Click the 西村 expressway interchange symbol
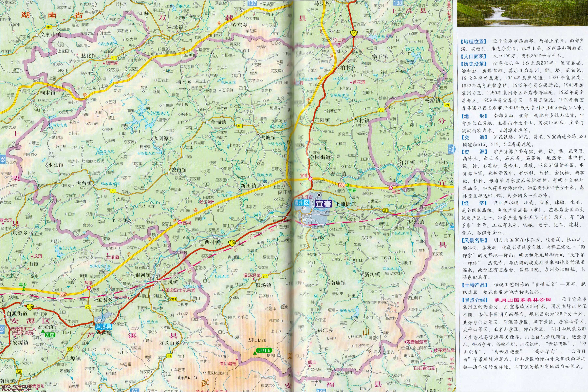Image resolution: width=588 pixels, height=392 pixels. click(179, 222)
